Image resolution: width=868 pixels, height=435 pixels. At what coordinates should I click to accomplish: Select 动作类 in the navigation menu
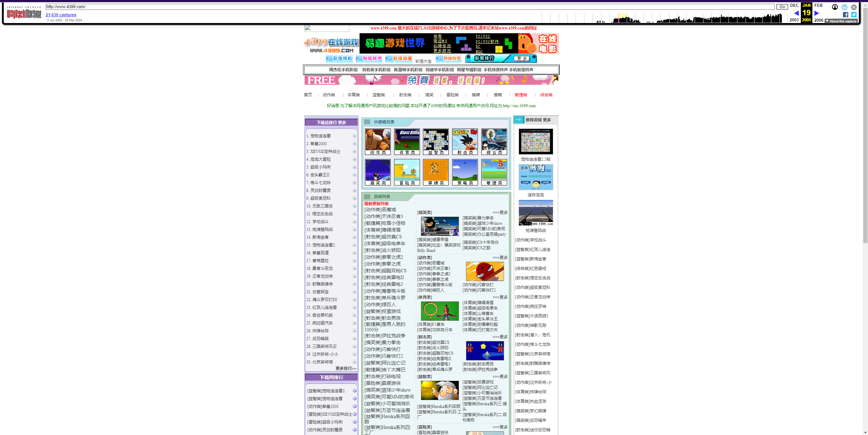coord(329,95)
